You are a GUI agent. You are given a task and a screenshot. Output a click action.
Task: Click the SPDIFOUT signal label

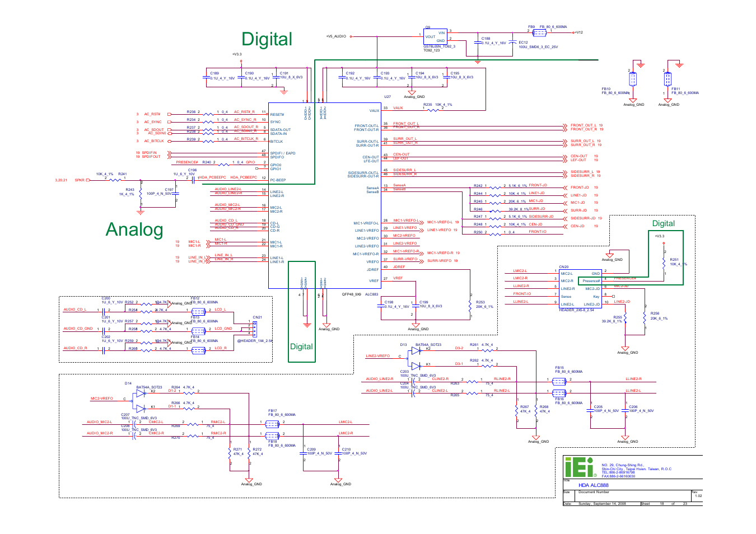[x=151, y=157]
